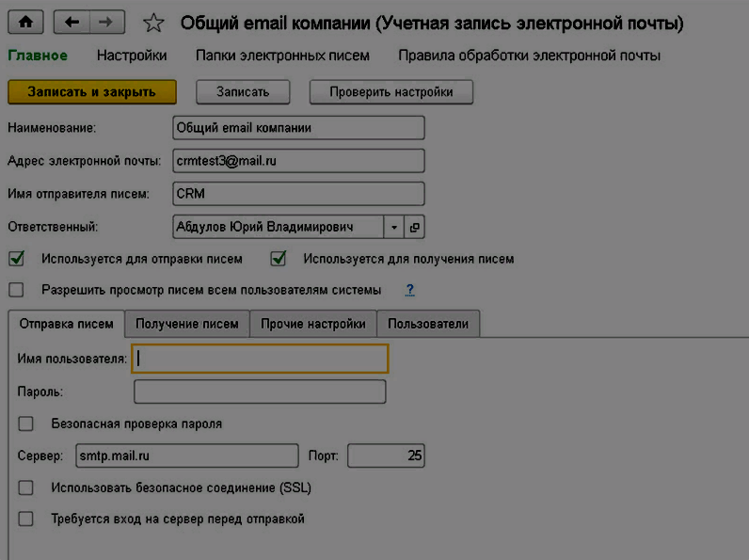Click the Home icon button
Screen dimensions: 749x560
pos(26,22)
